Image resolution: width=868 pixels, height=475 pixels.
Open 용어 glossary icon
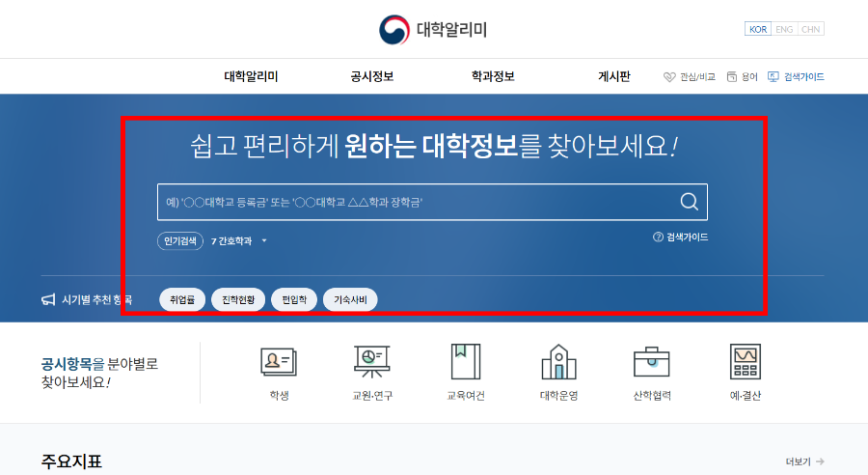(x=732, y=76)
